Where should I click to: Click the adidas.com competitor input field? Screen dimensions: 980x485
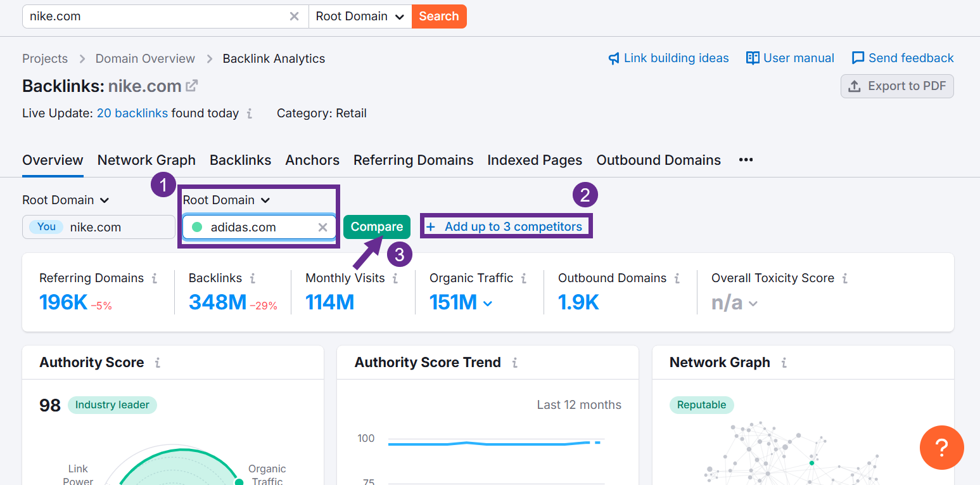260,227
